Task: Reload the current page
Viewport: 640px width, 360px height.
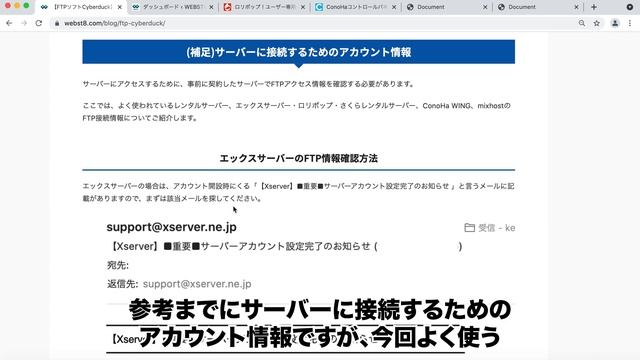Action: coord(39,23)
